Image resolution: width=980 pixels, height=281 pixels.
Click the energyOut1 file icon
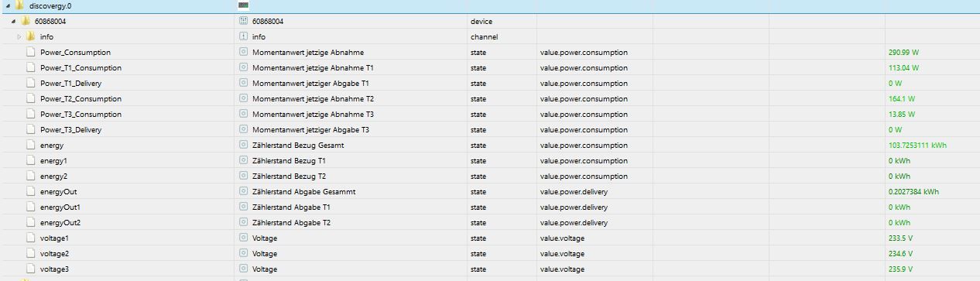point(30,207)
